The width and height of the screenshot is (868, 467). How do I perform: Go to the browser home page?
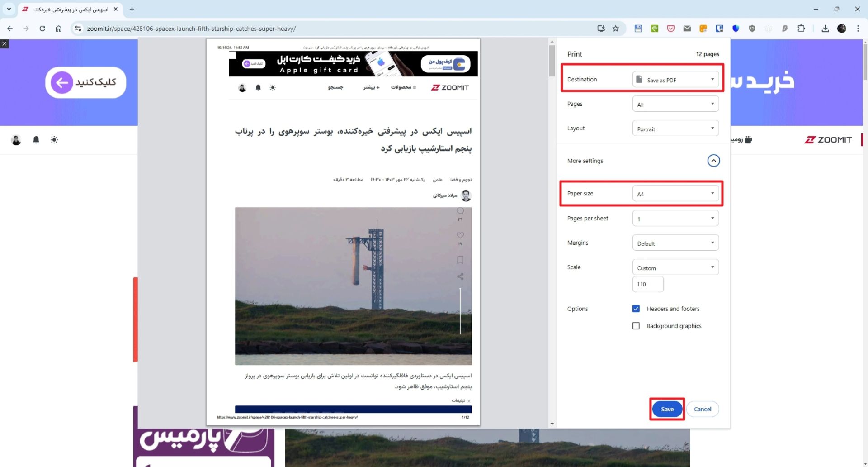59,29
